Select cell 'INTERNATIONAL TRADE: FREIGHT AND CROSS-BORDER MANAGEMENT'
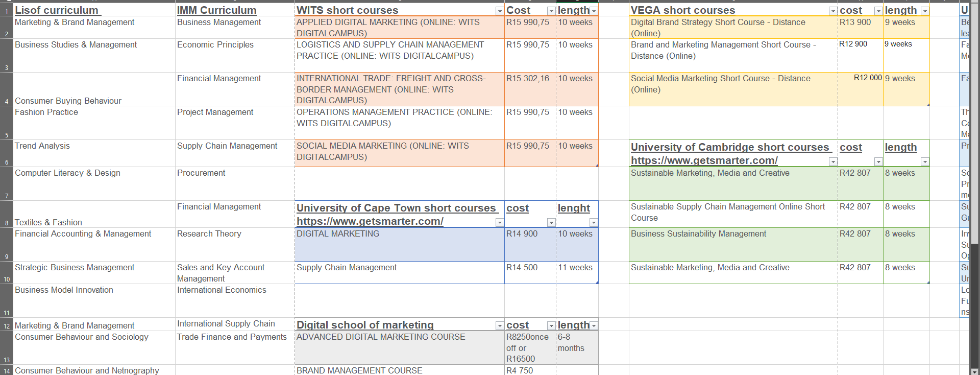Image resolution: width=980 pixels, height=375 pixels. click(400, 89)
